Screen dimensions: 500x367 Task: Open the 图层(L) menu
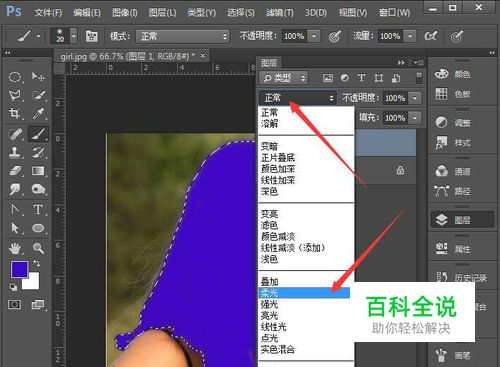[162, 13]
